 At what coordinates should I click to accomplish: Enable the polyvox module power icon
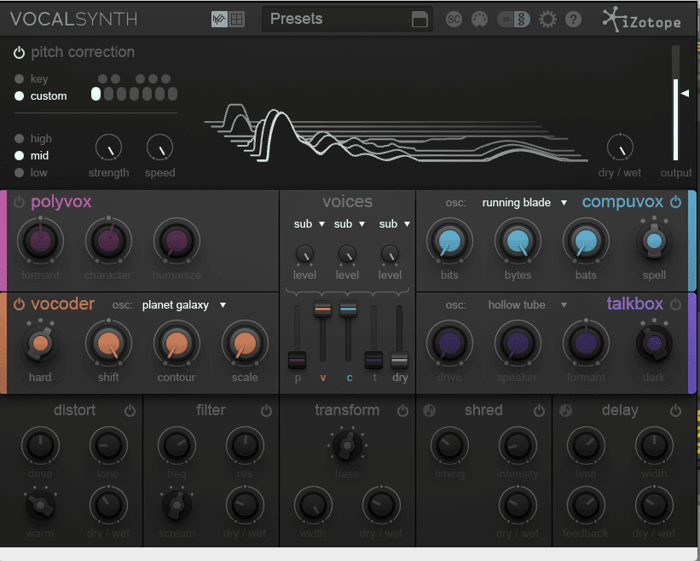click(19, 202)
